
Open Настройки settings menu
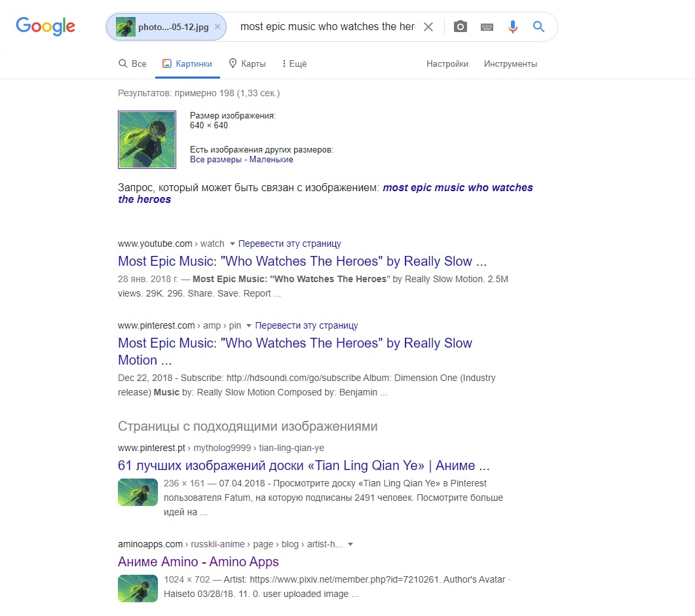(447, 63)
